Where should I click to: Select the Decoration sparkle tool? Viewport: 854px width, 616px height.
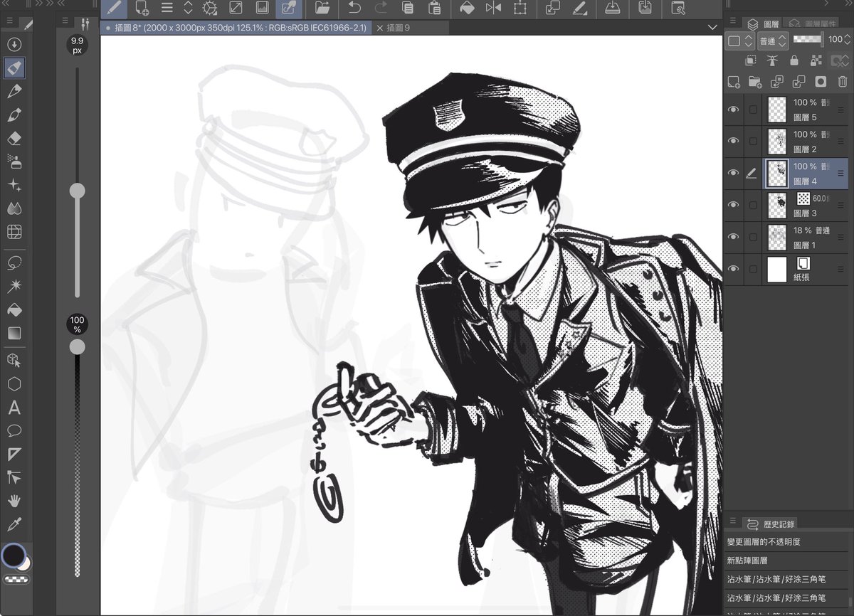click(14, 186)
